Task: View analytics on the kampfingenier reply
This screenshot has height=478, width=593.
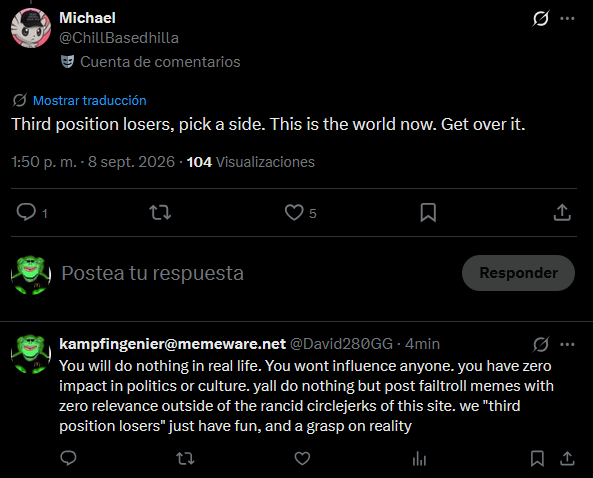Action: [x=419, y=459]
